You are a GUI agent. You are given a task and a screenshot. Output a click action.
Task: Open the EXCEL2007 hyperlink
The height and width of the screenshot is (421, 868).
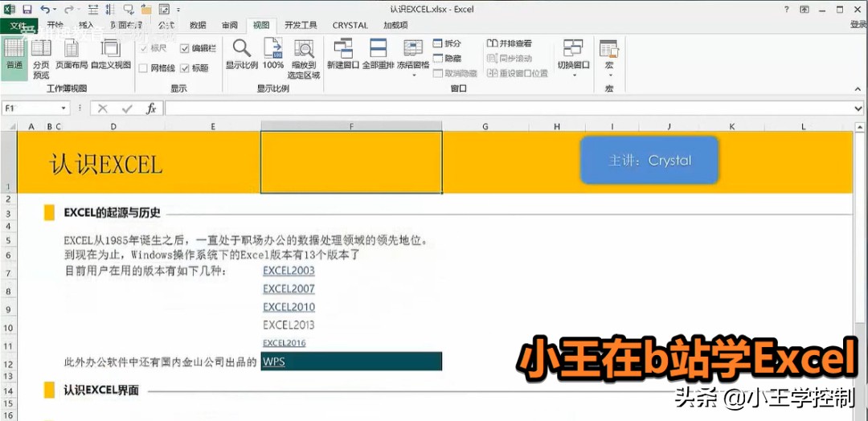point(289,288)
